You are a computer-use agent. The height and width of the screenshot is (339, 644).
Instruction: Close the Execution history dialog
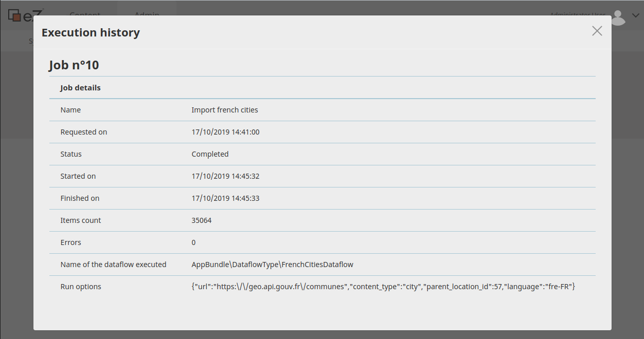point(597,31)
